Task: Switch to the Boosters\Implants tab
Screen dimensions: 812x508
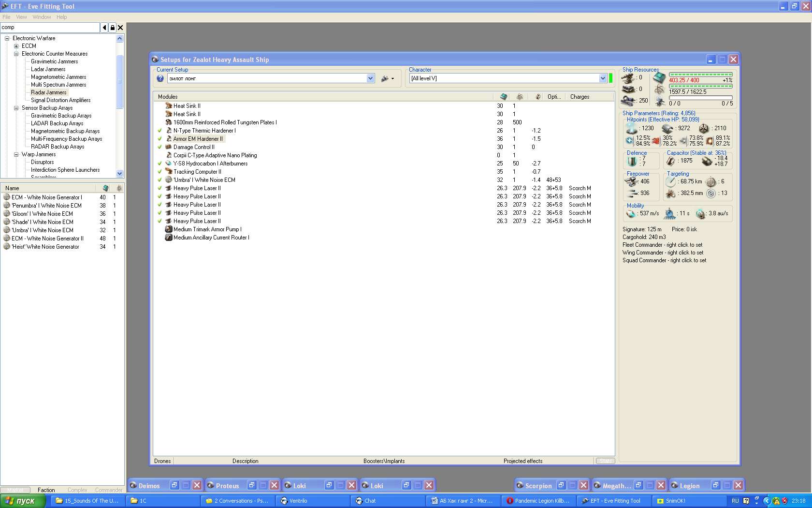Action: click(384, 461)
